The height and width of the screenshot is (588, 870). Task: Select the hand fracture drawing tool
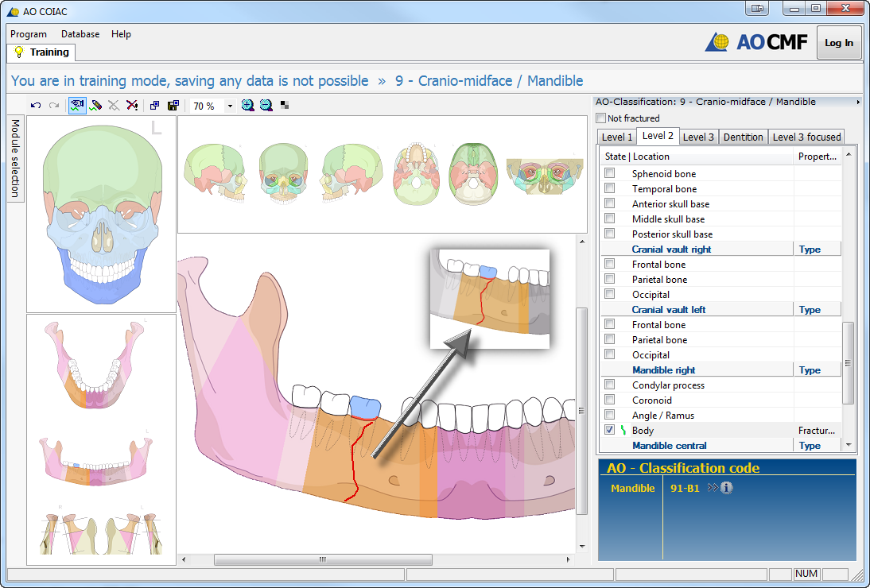point(76,105)
